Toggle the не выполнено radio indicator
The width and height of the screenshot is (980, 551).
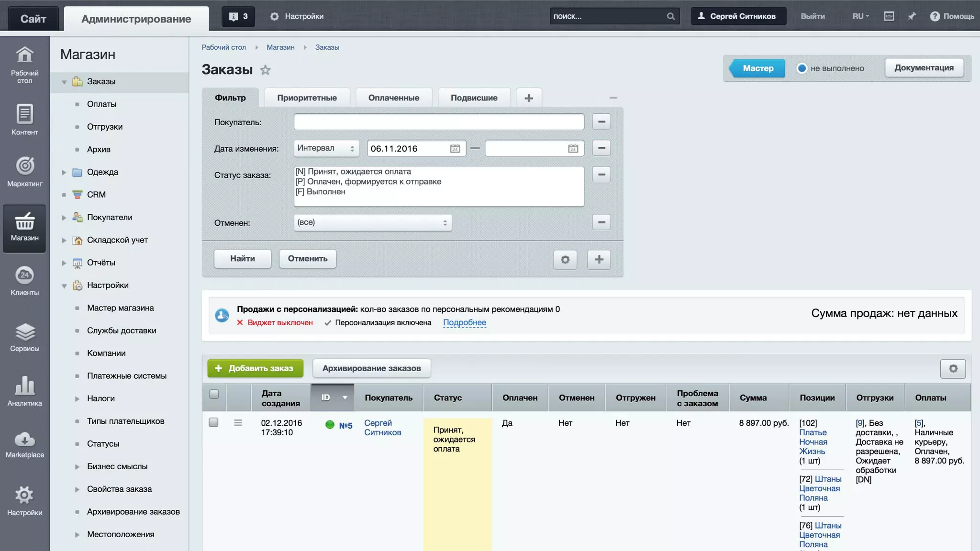(x=802, y=68)
